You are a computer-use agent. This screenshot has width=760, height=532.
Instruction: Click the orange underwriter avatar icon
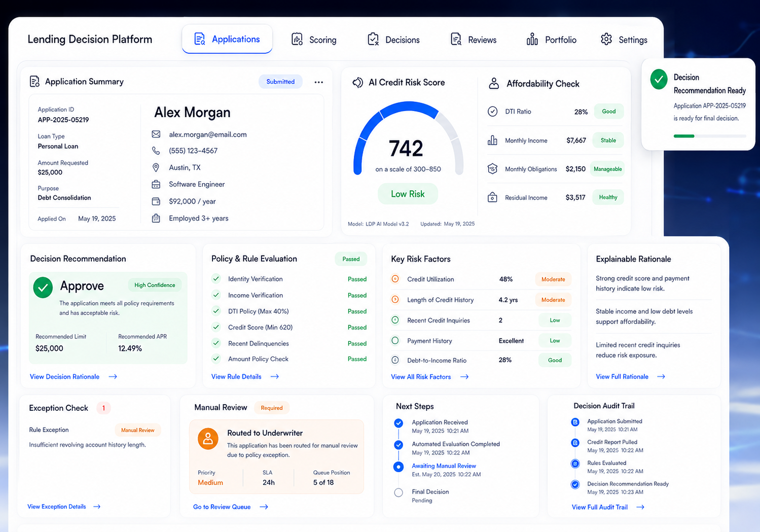[208, 439]
